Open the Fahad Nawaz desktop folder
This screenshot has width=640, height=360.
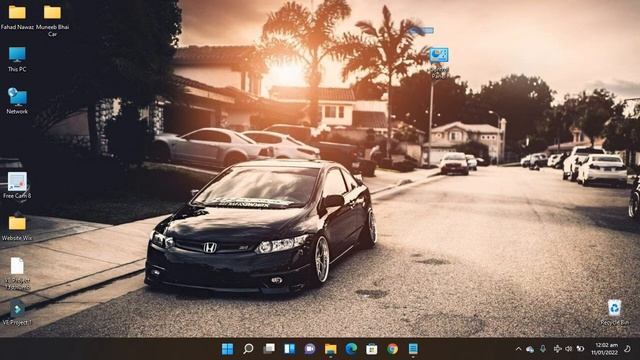click(x=17, y=17)
